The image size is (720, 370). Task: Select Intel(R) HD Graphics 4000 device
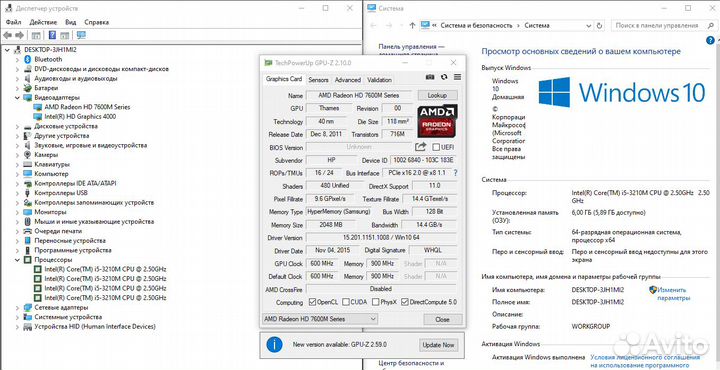80,117
